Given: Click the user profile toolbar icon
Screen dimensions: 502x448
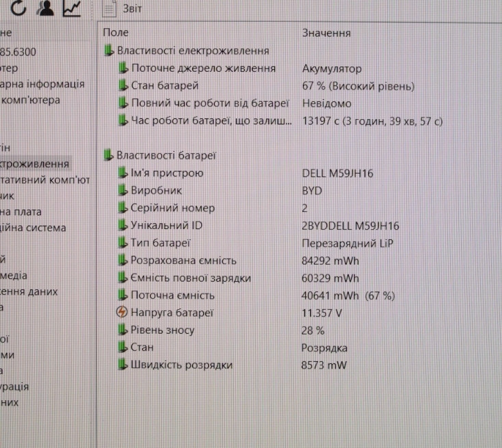Looking at the screenshot, I should (45, 8).
